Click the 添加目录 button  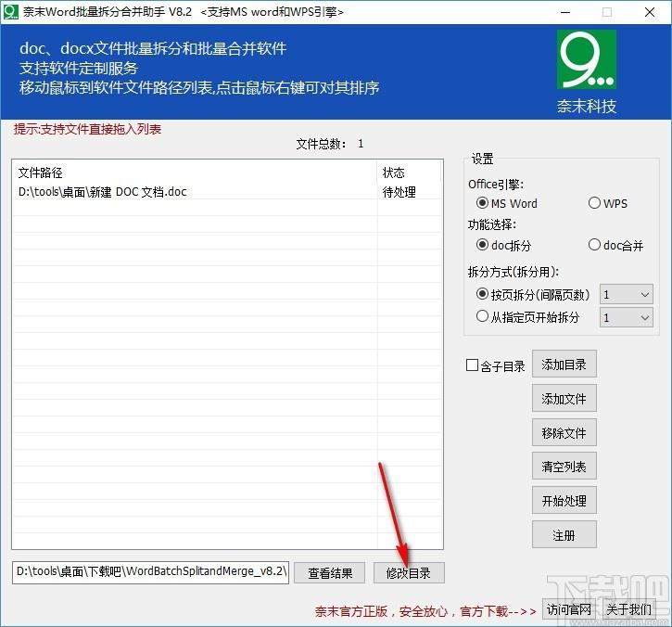pos(564,365)
